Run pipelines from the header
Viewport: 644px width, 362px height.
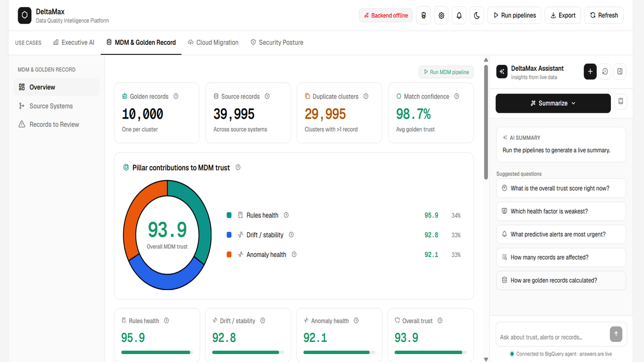pyautogui.click(x=515, y=16)
